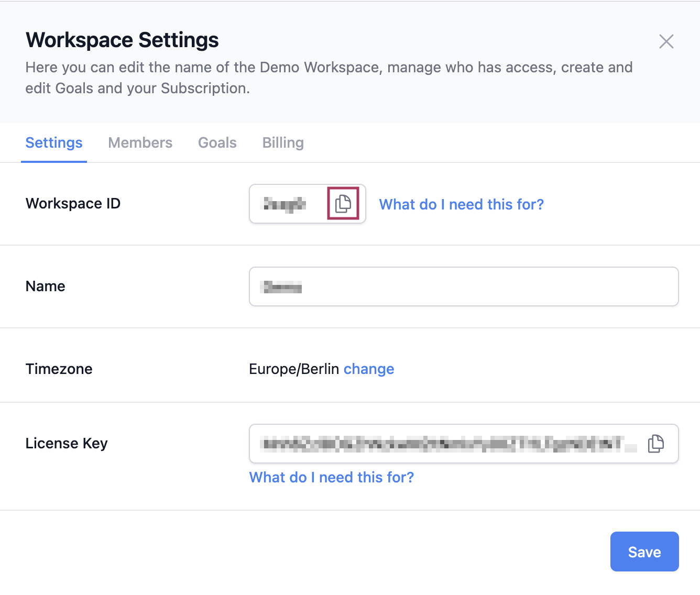Click the "Name" row label

46,287
